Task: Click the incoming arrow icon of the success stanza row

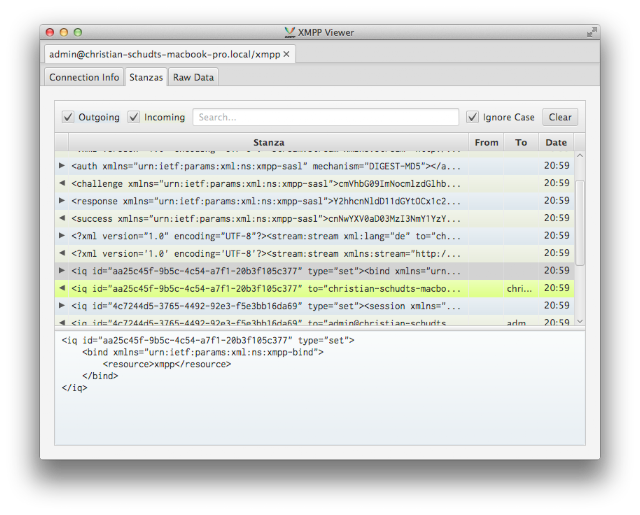Action: [62, 218]
